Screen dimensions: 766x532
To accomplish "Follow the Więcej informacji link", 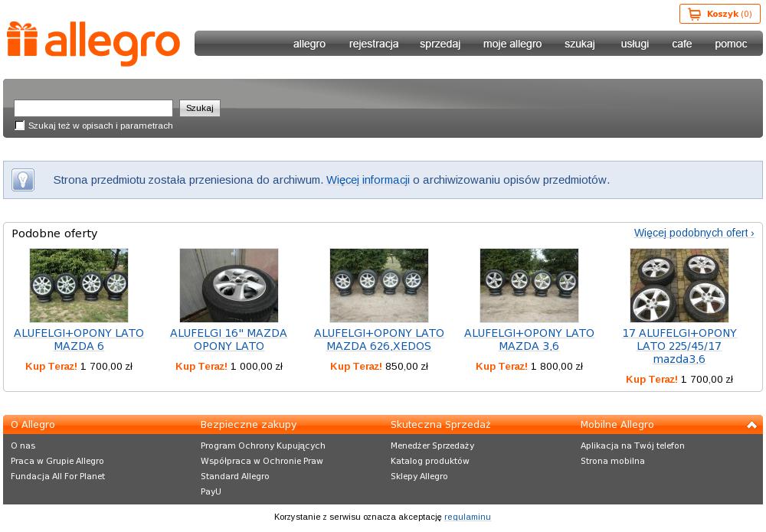I will click(368, 180).
